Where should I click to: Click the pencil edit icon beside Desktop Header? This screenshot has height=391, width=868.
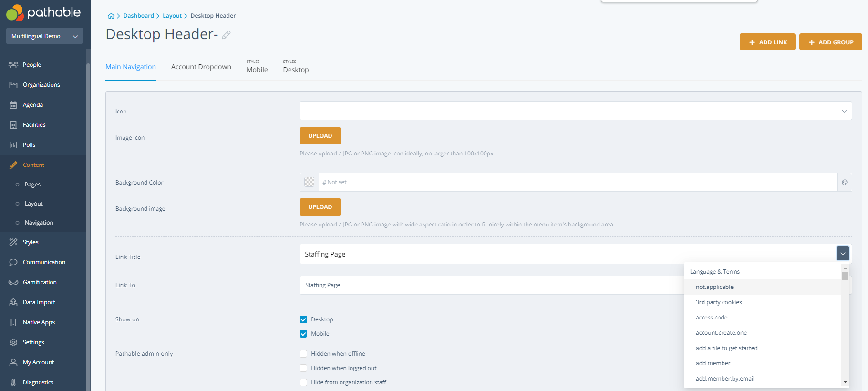pyautogui.click(x=227, y=35)
